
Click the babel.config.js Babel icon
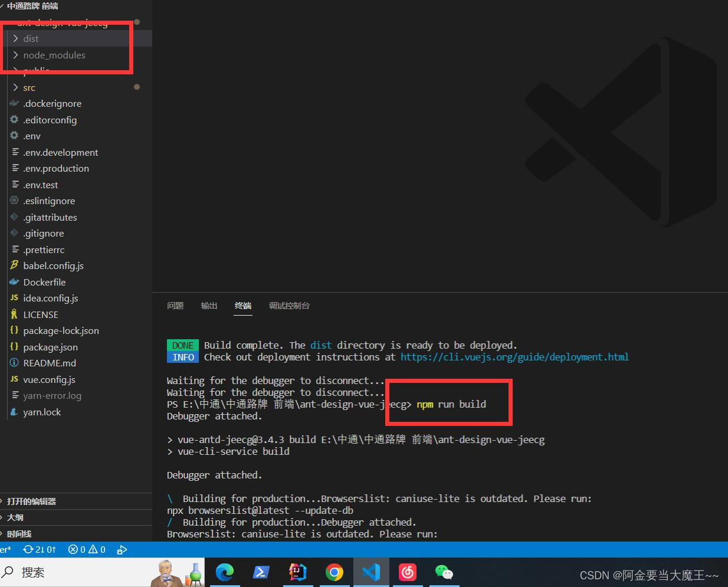[14, 265]
